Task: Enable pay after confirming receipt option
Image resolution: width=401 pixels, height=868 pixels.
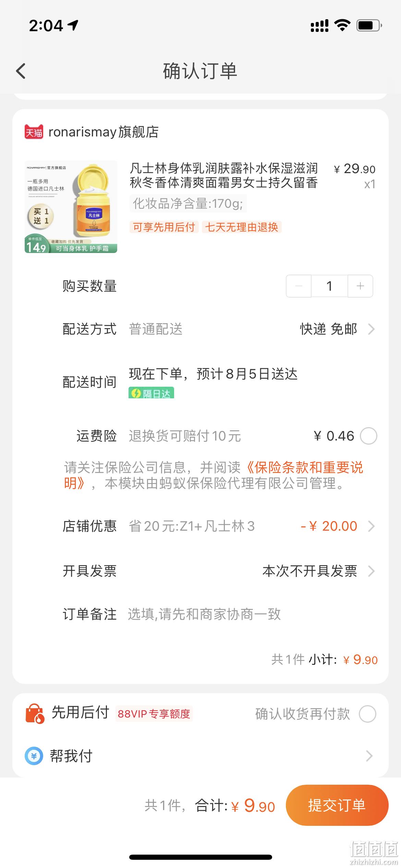Action: [x=367, y=714]
